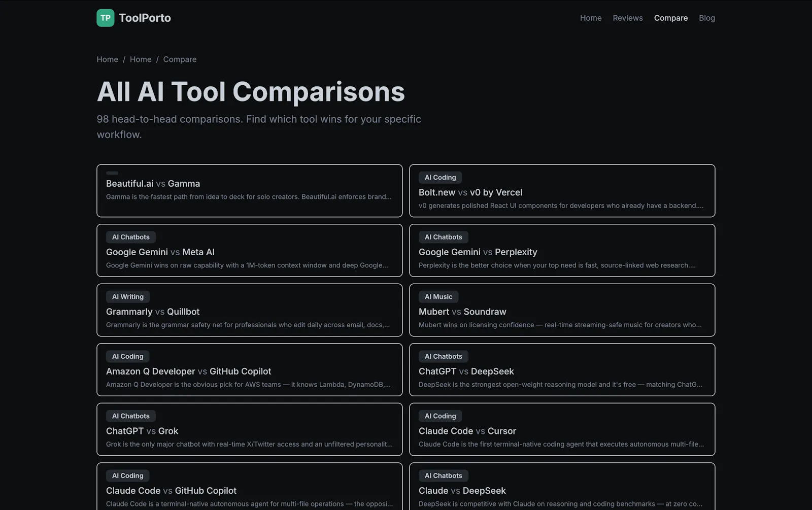Image resolution: width=812 pixels, height=510 pixels.
Task: Open Claude Code vs GitHub Copilot comparison
Action: (250, 486)
